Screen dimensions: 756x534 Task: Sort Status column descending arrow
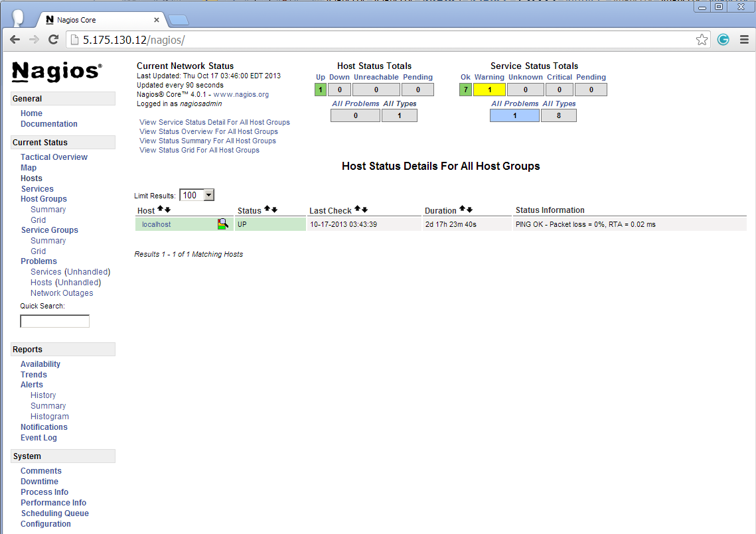274,210
